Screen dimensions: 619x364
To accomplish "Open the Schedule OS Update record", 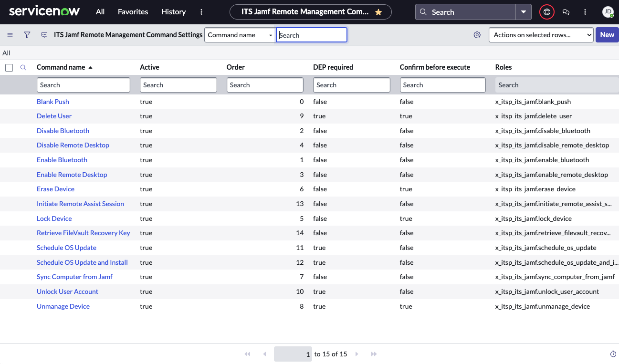I will pyautogui.click(x=67, y=248).
